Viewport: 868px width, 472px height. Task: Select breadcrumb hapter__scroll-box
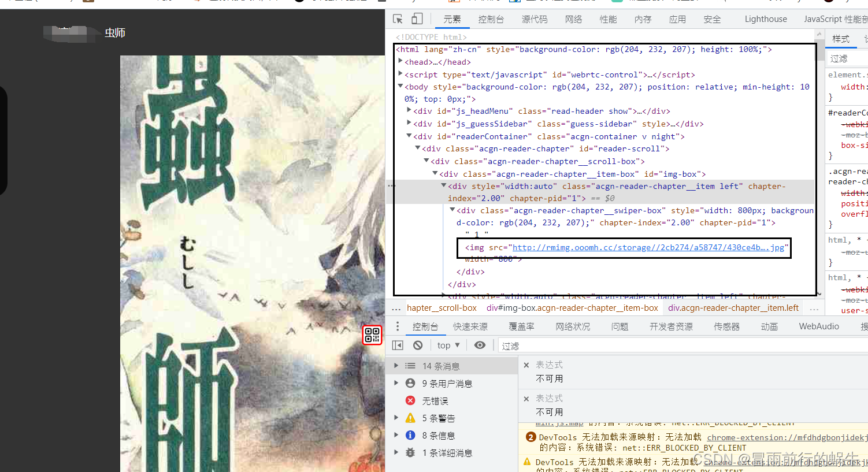pyautogui.click(x=442, y=308)
